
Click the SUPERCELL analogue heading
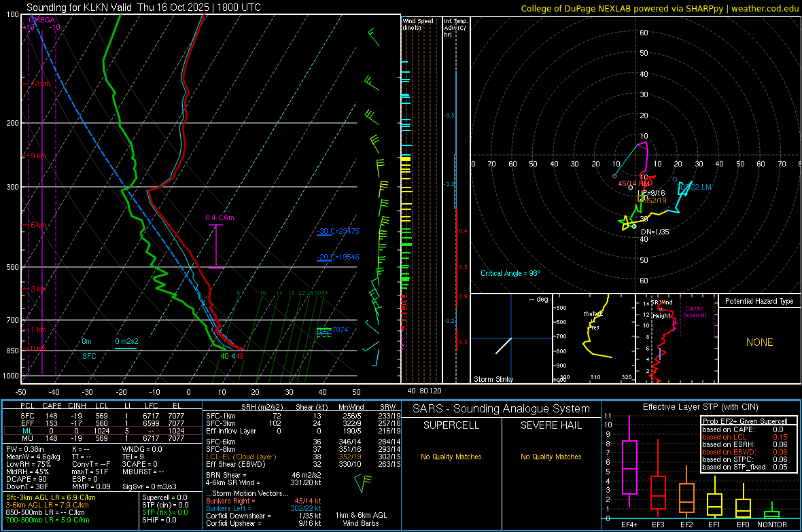[451, 425]
